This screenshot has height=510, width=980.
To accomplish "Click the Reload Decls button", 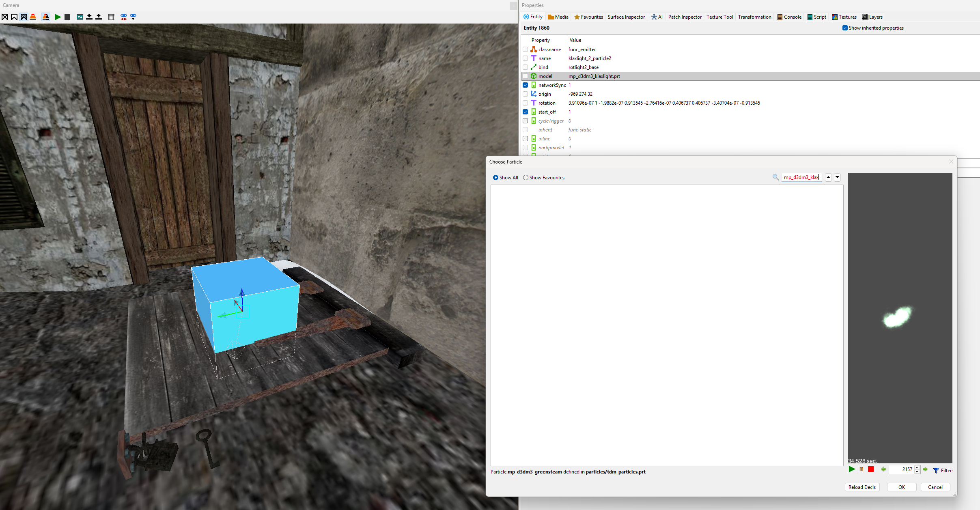I will (862, 487).
